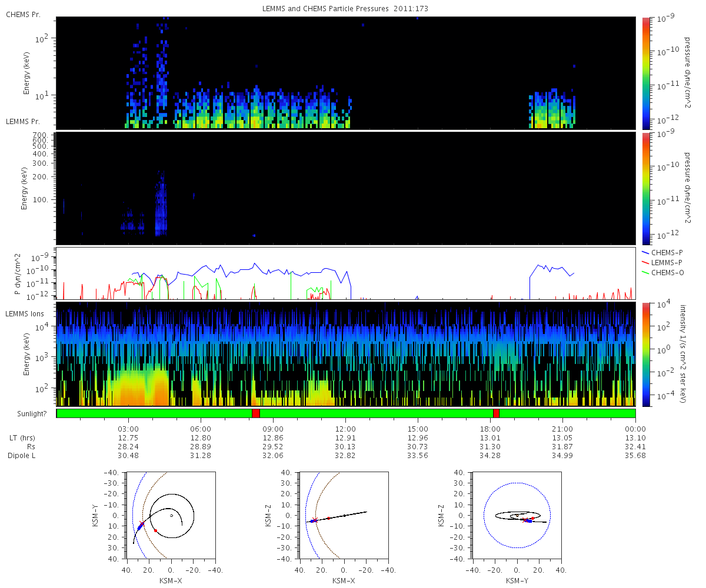Click the LEMMS pressure color bar

tap(646, 188)
